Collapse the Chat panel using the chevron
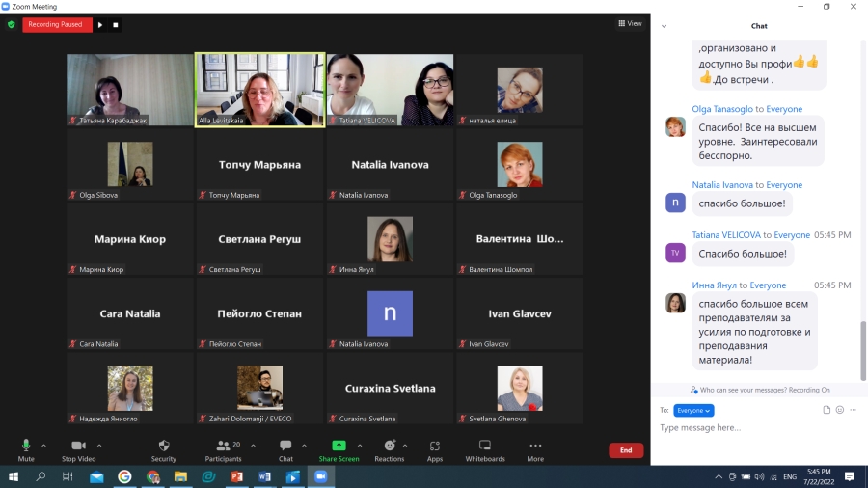This screenshot has height=488, width=868. point(665,26)
